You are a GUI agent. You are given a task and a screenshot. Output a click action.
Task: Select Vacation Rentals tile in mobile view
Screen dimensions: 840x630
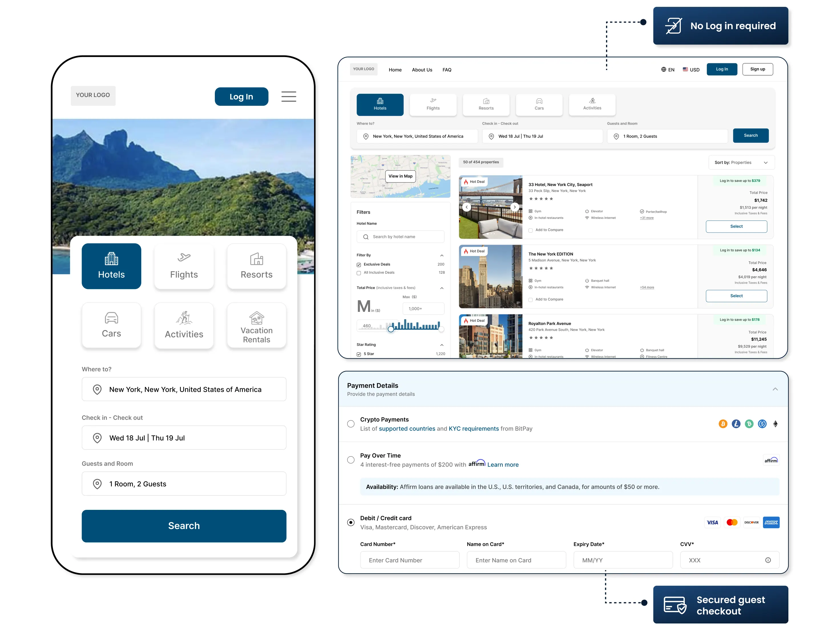click(x=257, y=326)
